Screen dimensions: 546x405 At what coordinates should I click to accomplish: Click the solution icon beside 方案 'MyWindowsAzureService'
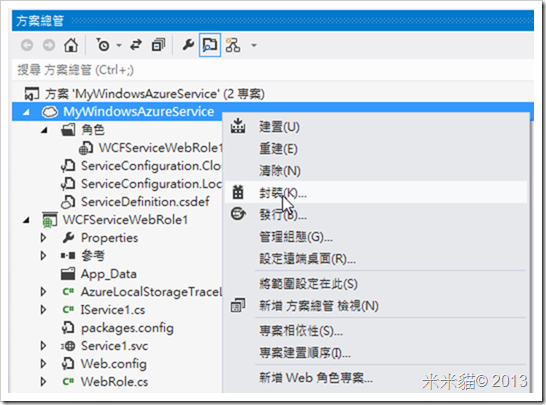pos(31,94)
